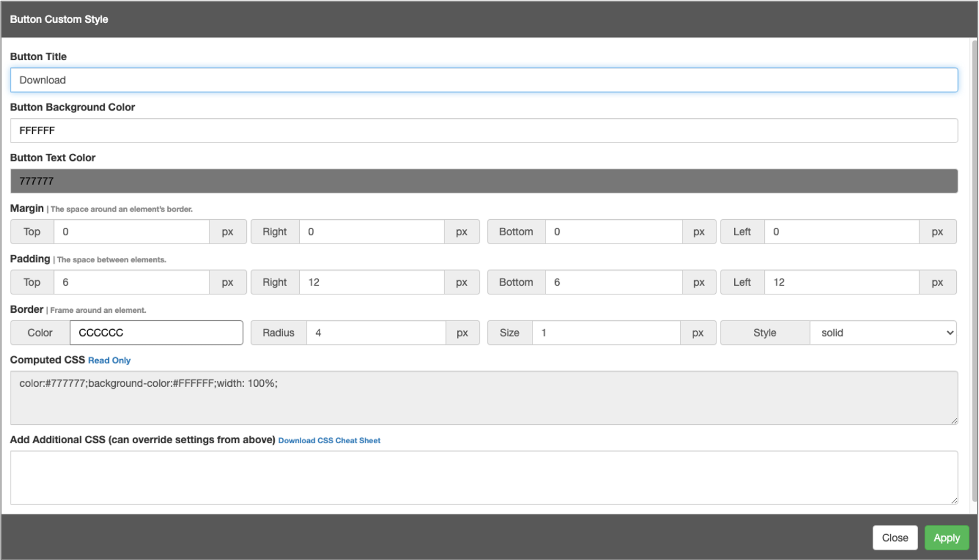Image resolution: width=979 pixels, height=560 pixels.
Task: Click the Button Text Color field
Action: coord(484,181)
